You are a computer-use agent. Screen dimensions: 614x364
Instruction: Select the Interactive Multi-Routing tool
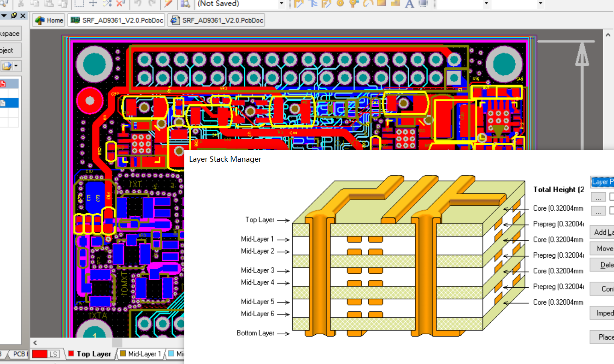click(x=312, y=4)
